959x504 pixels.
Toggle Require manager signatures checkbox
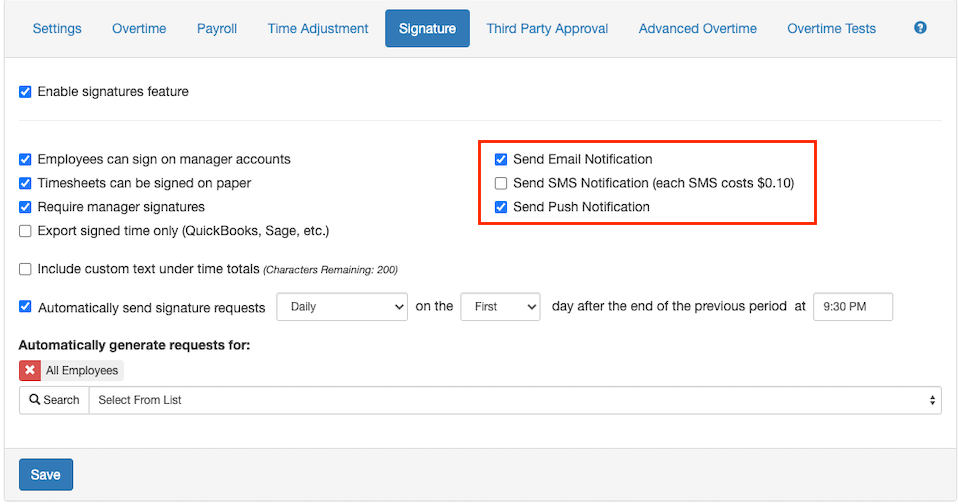pyautogui.click(x=25, y=207)
